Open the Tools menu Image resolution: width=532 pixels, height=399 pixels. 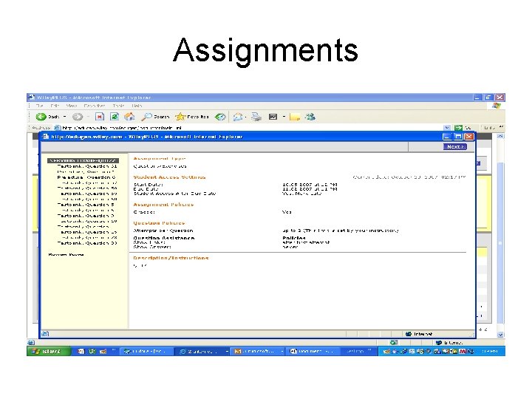tap(119, 106)
